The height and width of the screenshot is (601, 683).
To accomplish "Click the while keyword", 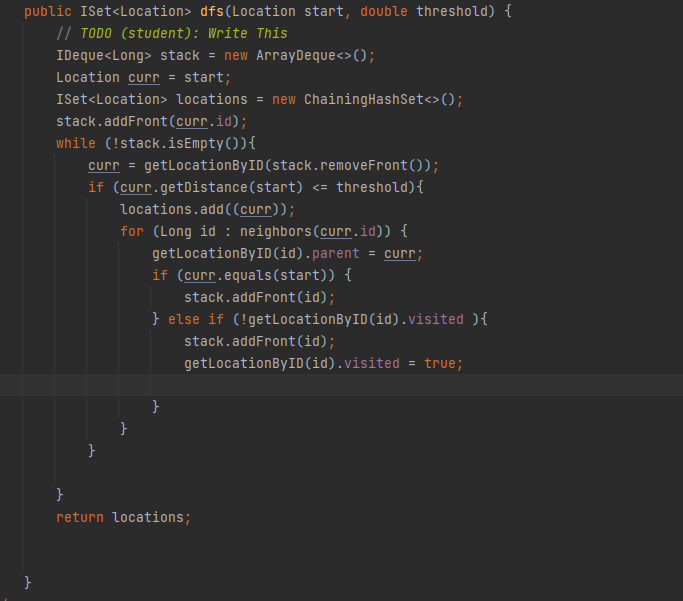I will click(x=76, y=143).
